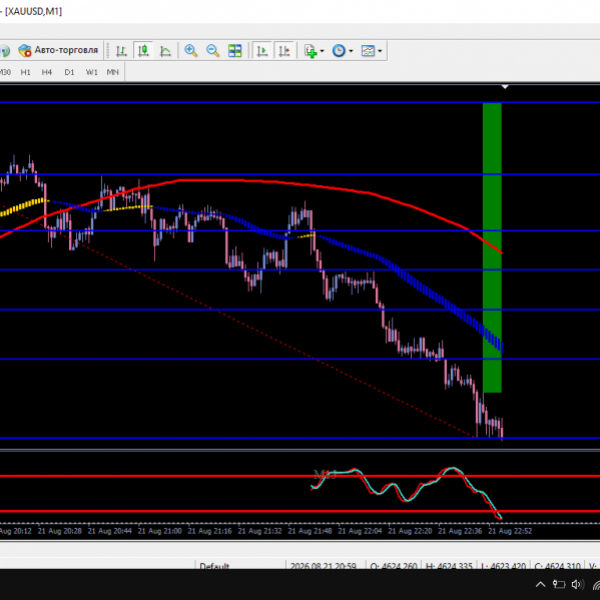Viewport: 600px width, 600px height.
Task: Zoom out of the chart
Action: 212,51
